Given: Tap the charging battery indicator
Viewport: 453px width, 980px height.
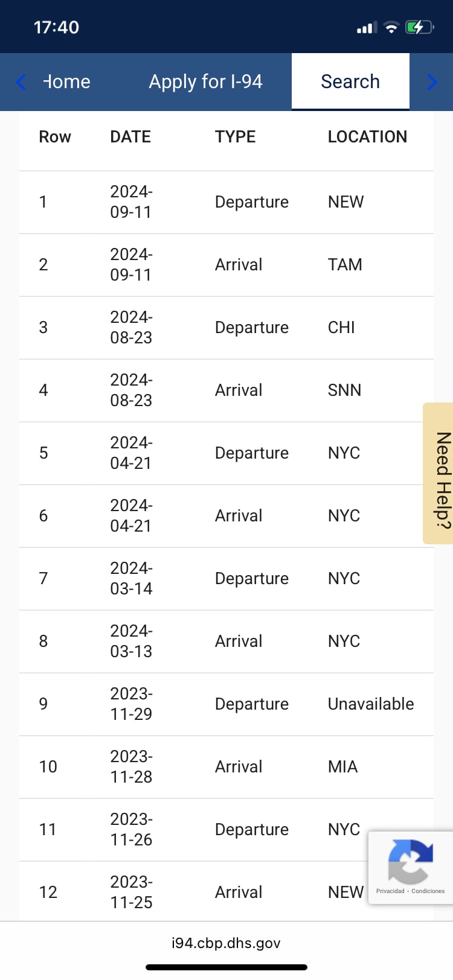Looking at the screenshot, I should (x=419, y=27).
